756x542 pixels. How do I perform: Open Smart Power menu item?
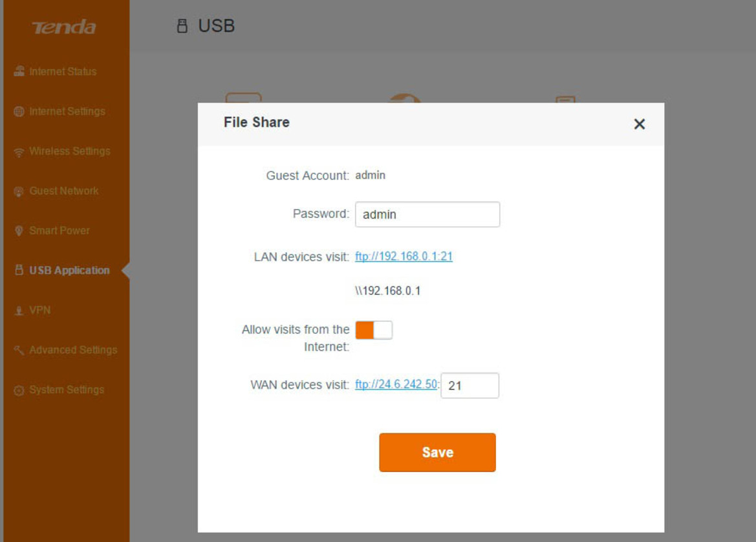point(59,230)
